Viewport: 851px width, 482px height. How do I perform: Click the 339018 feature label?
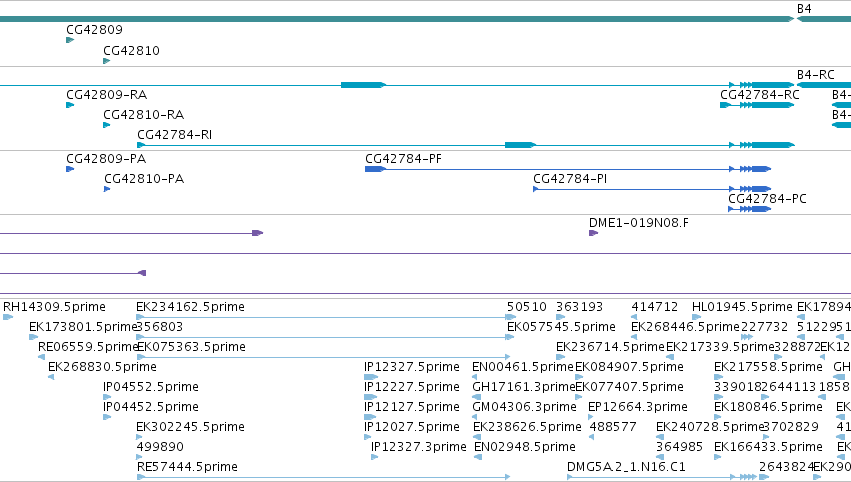738,388
